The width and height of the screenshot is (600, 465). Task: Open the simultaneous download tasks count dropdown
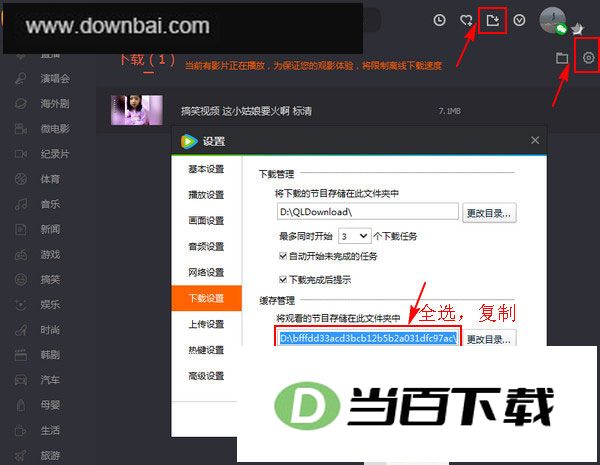(x=354, y=236)
